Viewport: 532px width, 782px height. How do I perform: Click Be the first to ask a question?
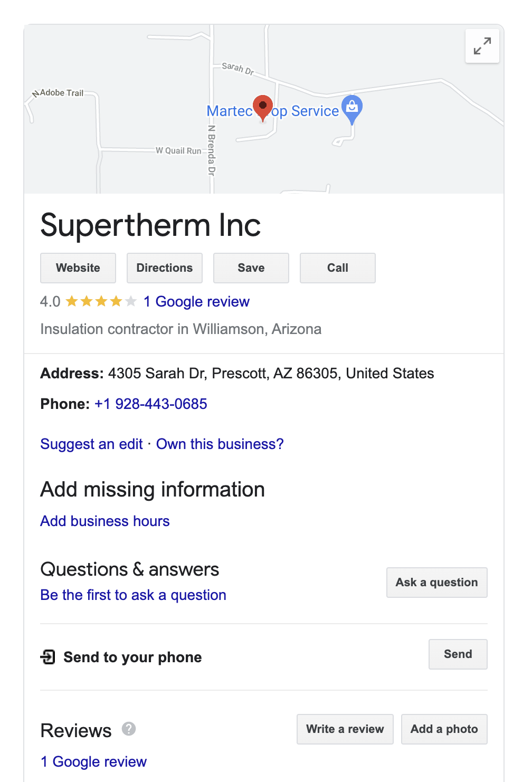pyautogui.click(x=133, y=595)
